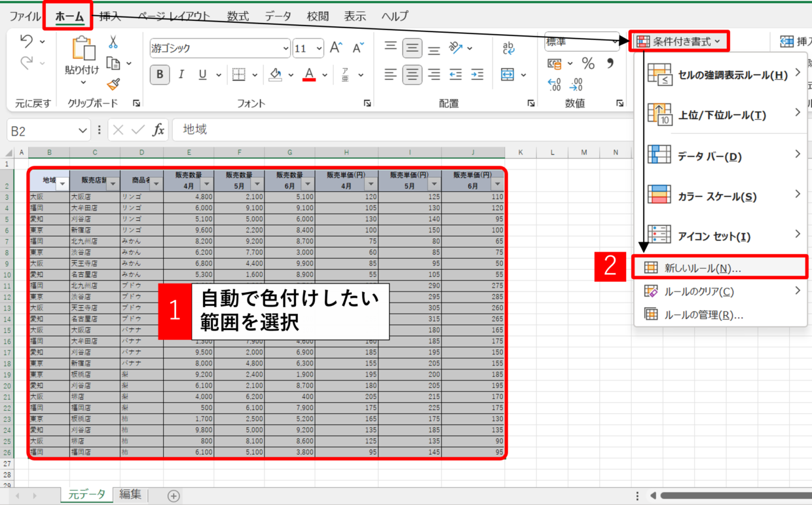Open the 挿入 ribbon tab
This screenshot has height=505, width=812.
click(110, 16)
